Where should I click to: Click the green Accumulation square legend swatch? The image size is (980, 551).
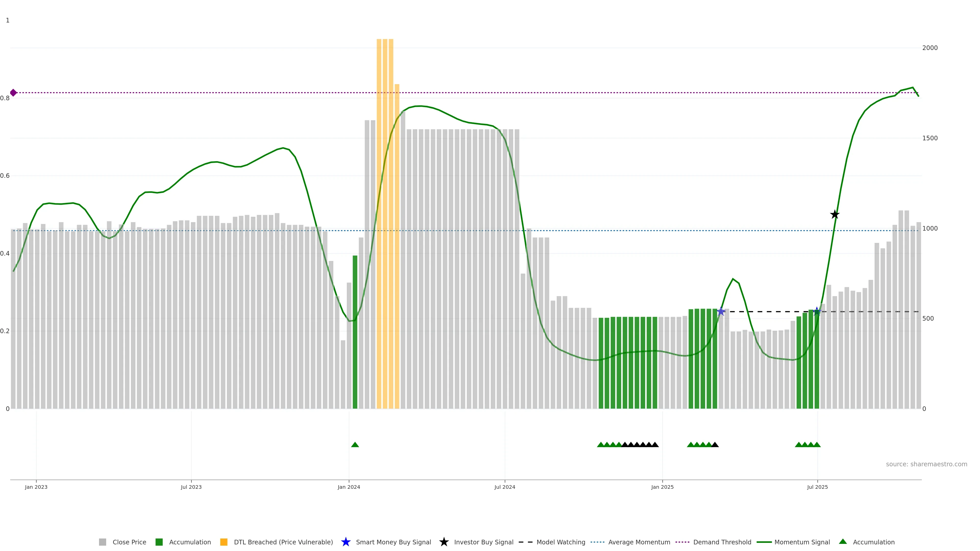click(x=159, y=542)
